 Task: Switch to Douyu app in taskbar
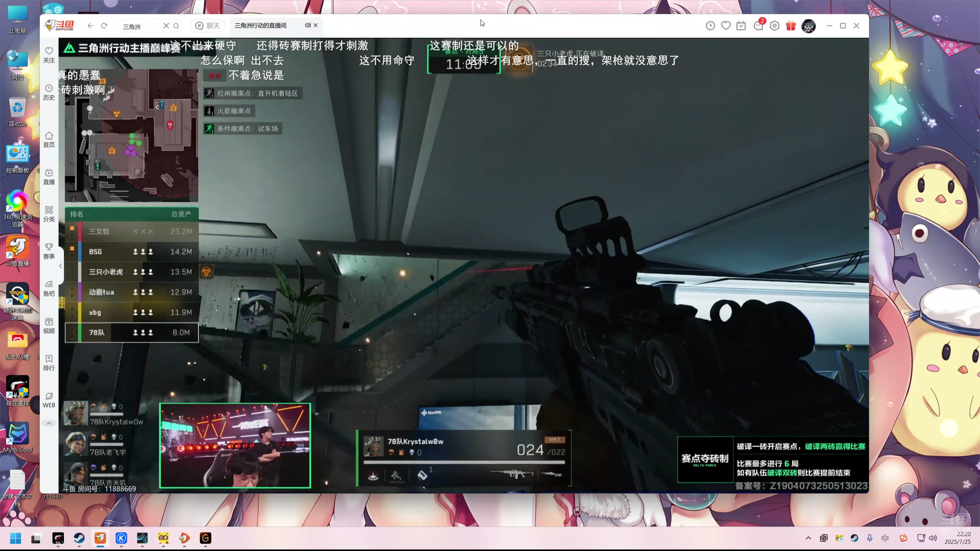[100, 538]
